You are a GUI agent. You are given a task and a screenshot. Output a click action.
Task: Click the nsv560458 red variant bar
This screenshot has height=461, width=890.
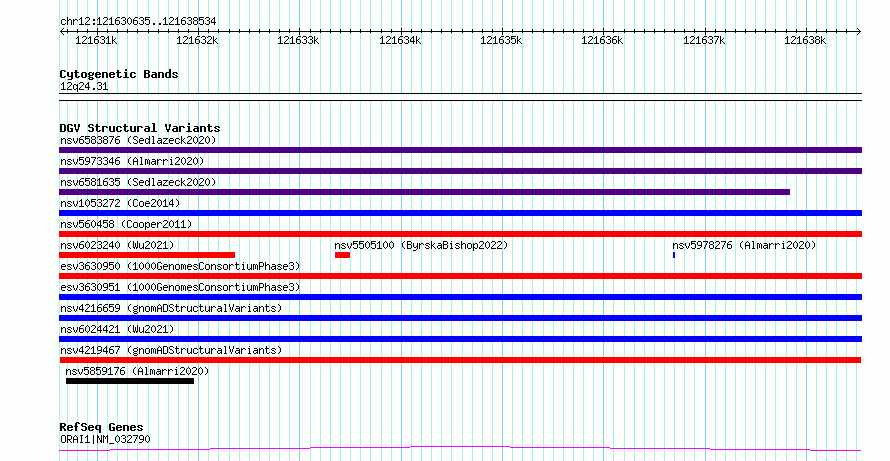click(x=460, y=234)
